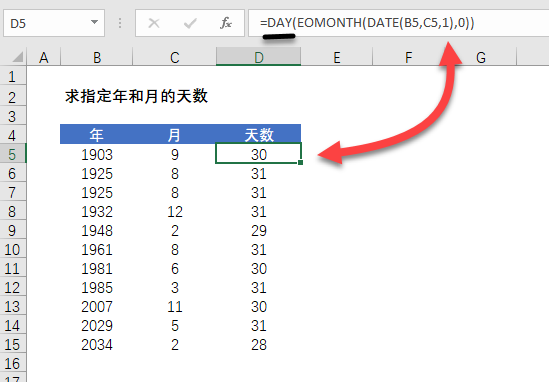This screenshot has height=382, width=549.
Task: Select row 3 header
Action: (12, 116)
